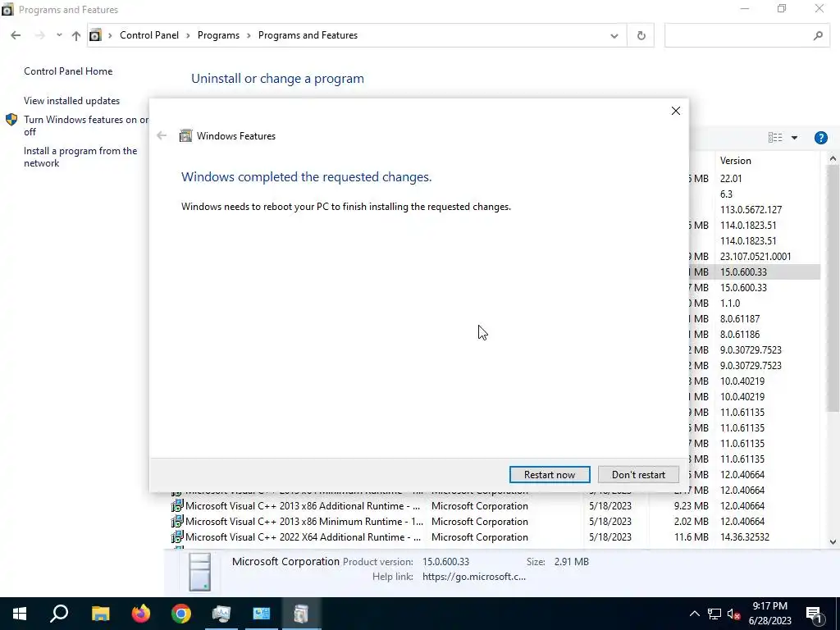This screenshot has width=840, height=630.
Task: Switch to Programs and Features taskbar icon
Action: (x=301, y=614)
